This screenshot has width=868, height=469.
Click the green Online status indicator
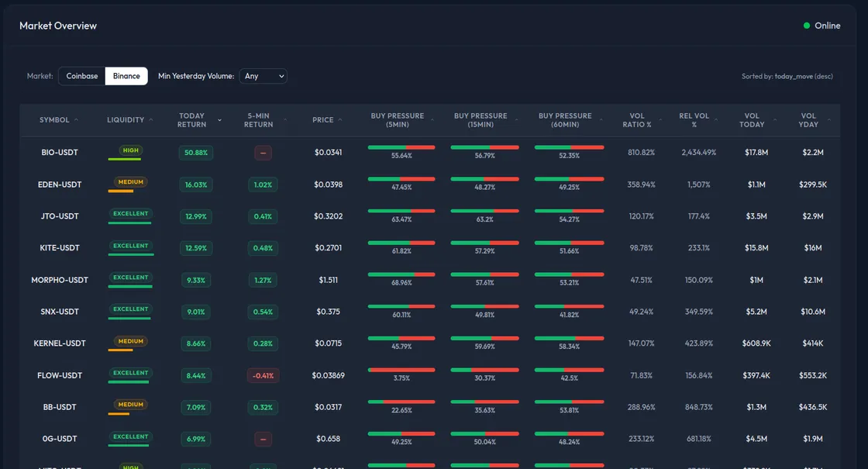pos(807,25)
